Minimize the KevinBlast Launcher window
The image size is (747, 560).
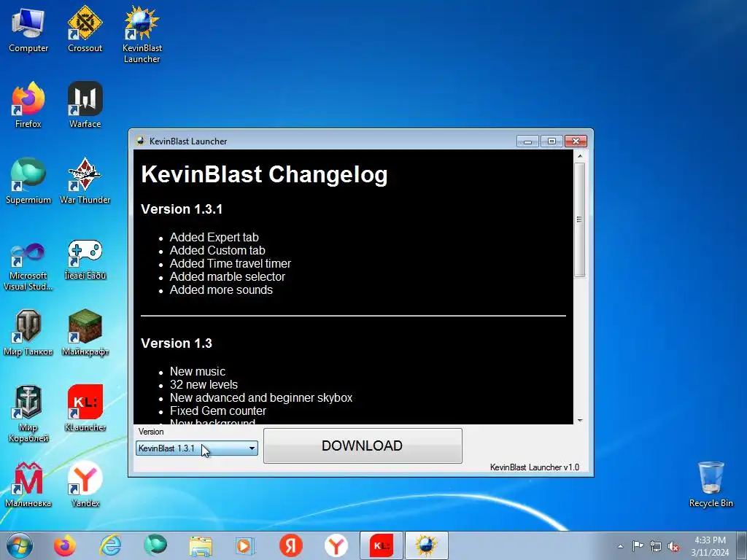point(527,141)
